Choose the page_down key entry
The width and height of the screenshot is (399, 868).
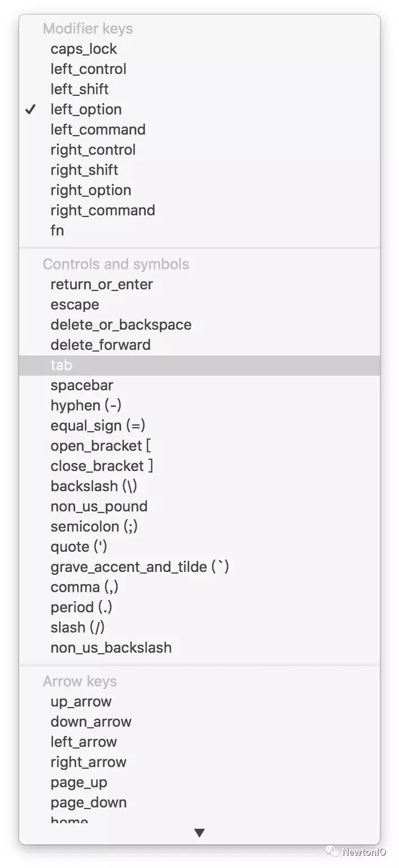89,802
